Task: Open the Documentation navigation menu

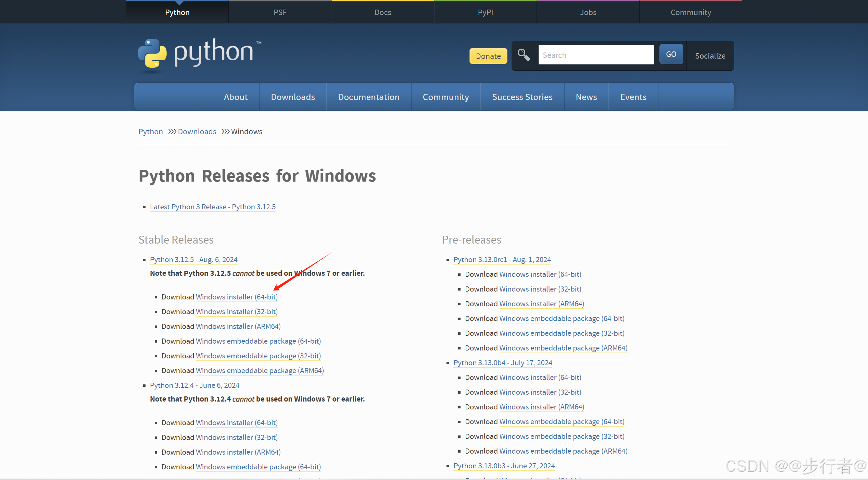Action: coord(369,97)
